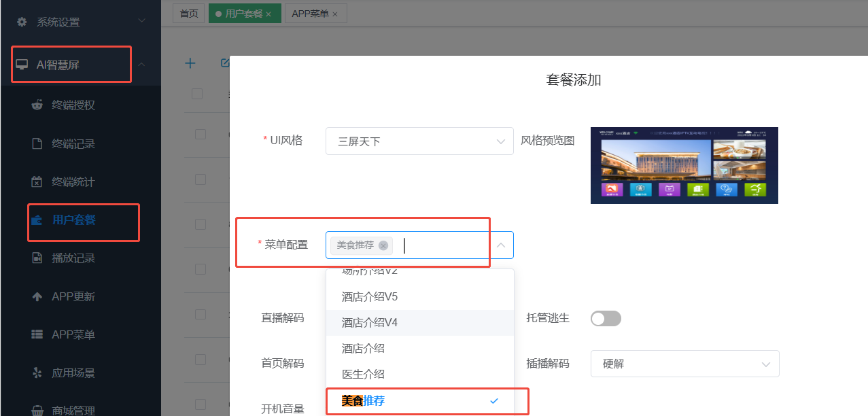Click the edit pencil icon in toolbar
Viewport: 868px width, 416px height.
(225, 63)
